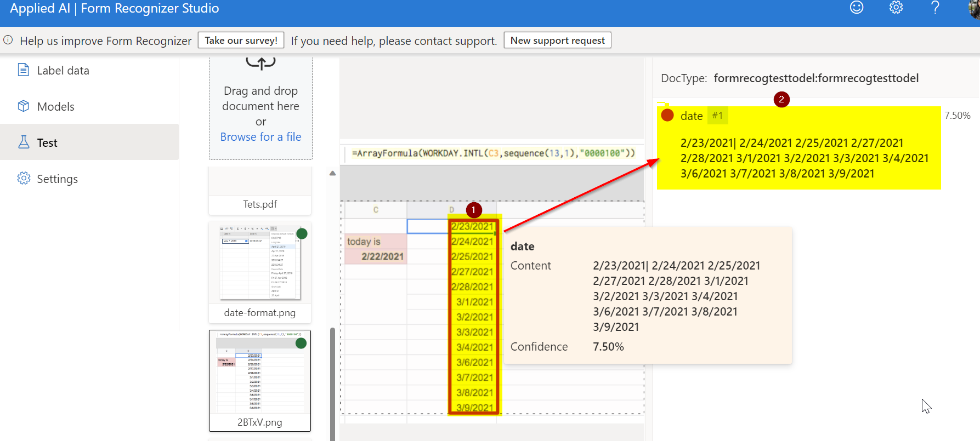Open Models section

(55, 106)
